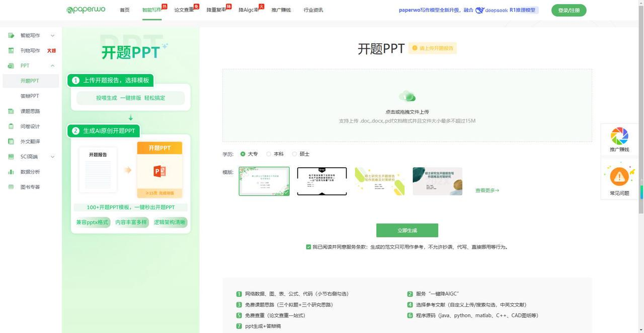The width and height of the screenshot is (644, 333).
Task: Click the 登录/注册 button
Action: tap(569, 10)
